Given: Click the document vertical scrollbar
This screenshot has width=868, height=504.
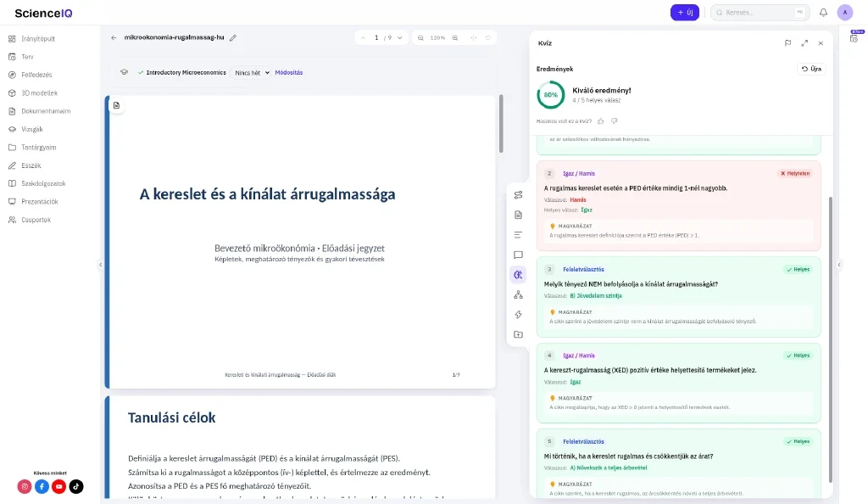Looking at the screenshot, I should 501,124.
